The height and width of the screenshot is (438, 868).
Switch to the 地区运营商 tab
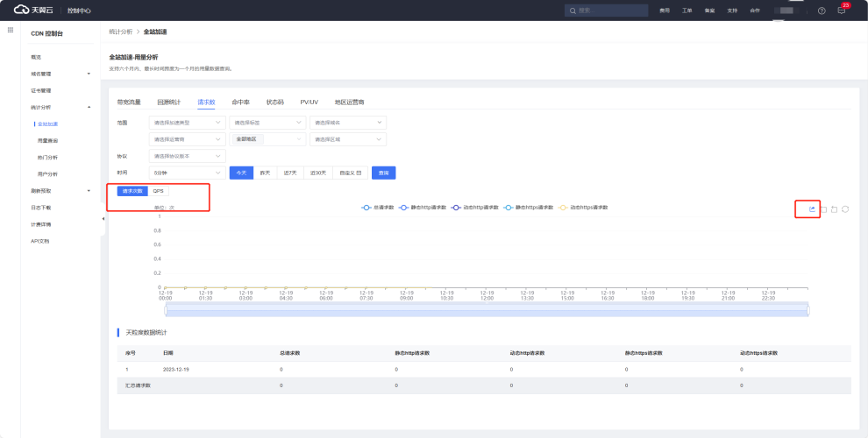[x=349, y=102]
